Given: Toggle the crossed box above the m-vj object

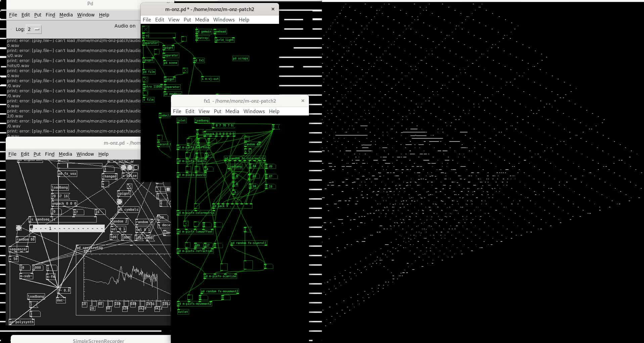Looking at the screenshot, I should 145,29.
